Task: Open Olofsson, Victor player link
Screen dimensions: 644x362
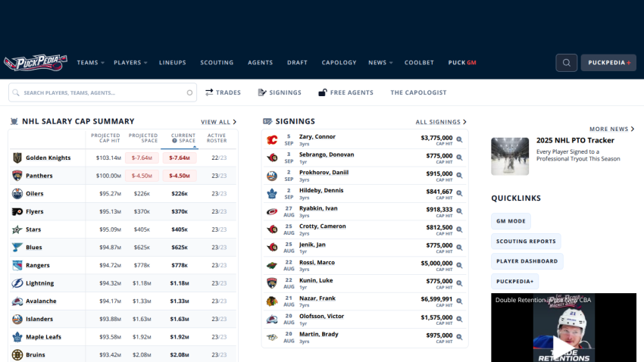Action: tap(321, 316)
